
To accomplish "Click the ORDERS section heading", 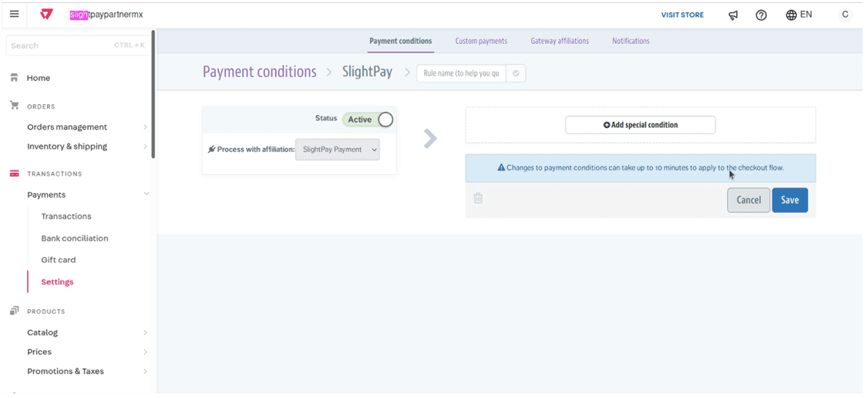I will 41,106.
